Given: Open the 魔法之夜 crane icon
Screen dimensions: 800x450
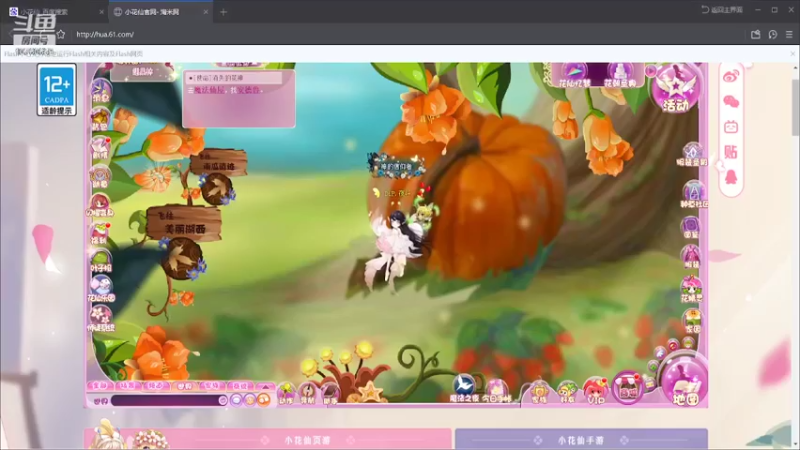Looking at the screenshot, I should tap(463, 389).
